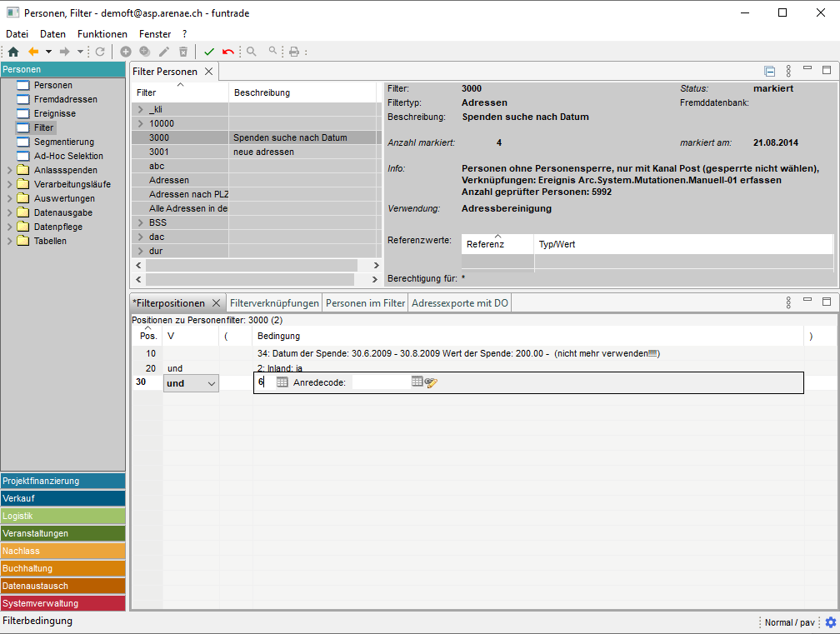Click the home icon in the toolbar
Screen dimensions: 840x634
tap(12, 52)
